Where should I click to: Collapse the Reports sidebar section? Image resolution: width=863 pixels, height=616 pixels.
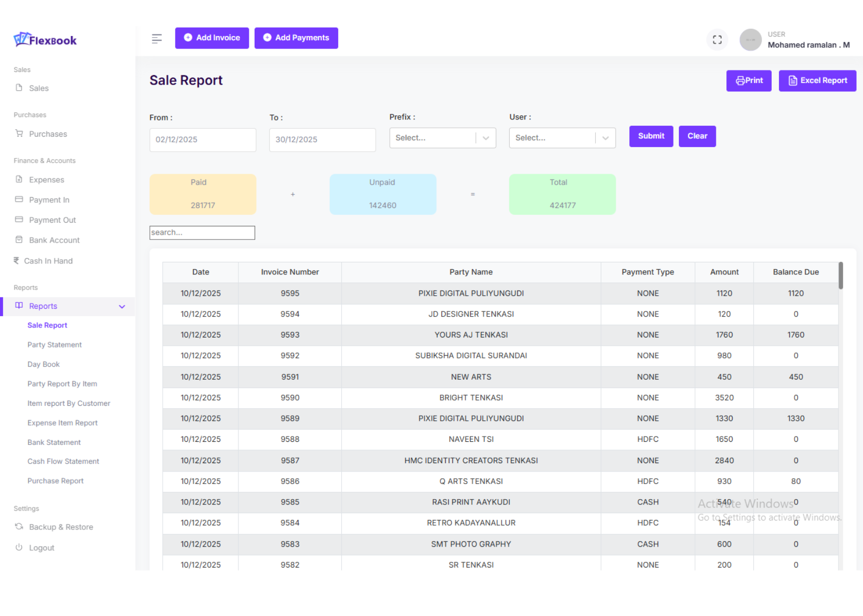122,306
